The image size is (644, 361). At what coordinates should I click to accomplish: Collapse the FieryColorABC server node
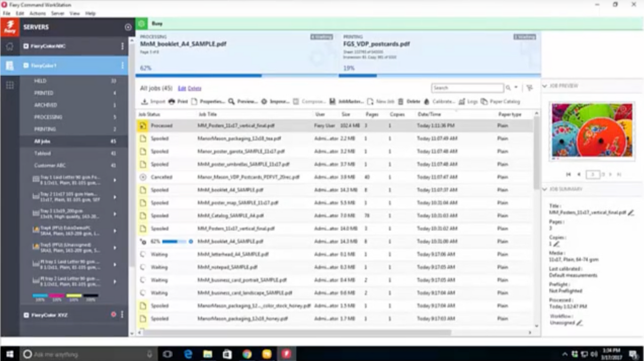[x=26, y=46]
